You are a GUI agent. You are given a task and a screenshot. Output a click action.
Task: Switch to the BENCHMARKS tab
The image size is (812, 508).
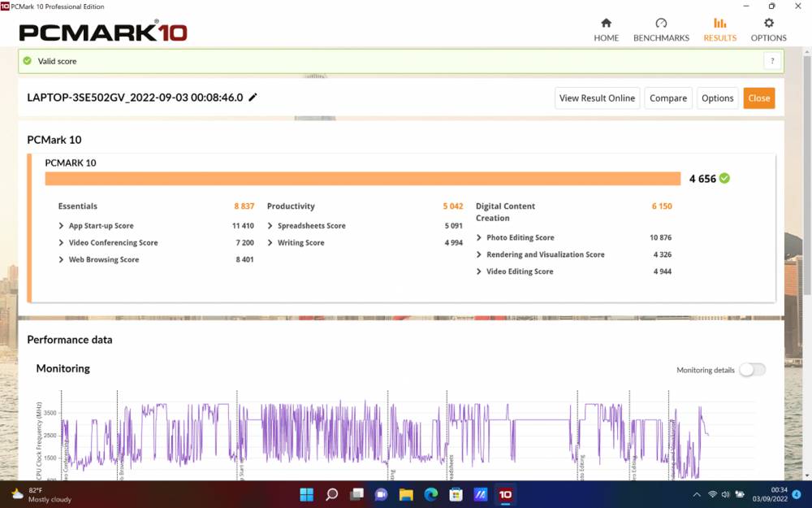(x=661, y=30)
